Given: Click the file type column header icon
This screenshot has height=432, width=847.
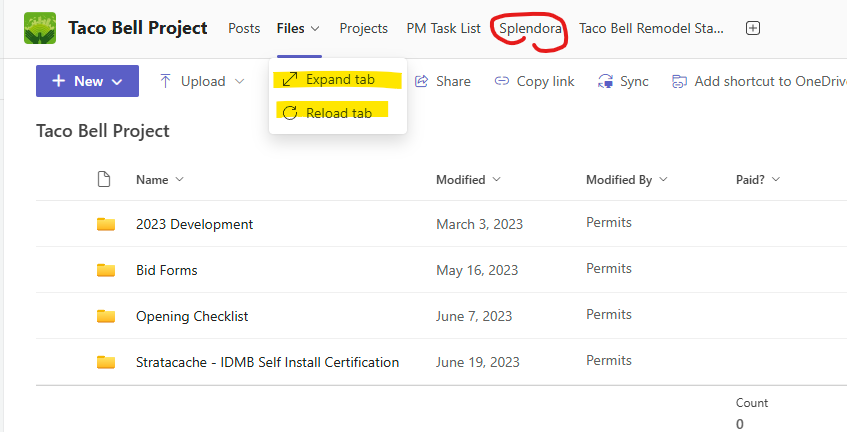Looking at the screenshot, I should [104, 179].
